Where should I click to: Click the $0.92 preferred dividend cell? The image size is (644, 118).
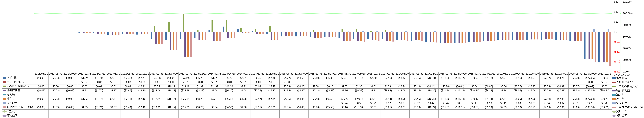(388, 103)
